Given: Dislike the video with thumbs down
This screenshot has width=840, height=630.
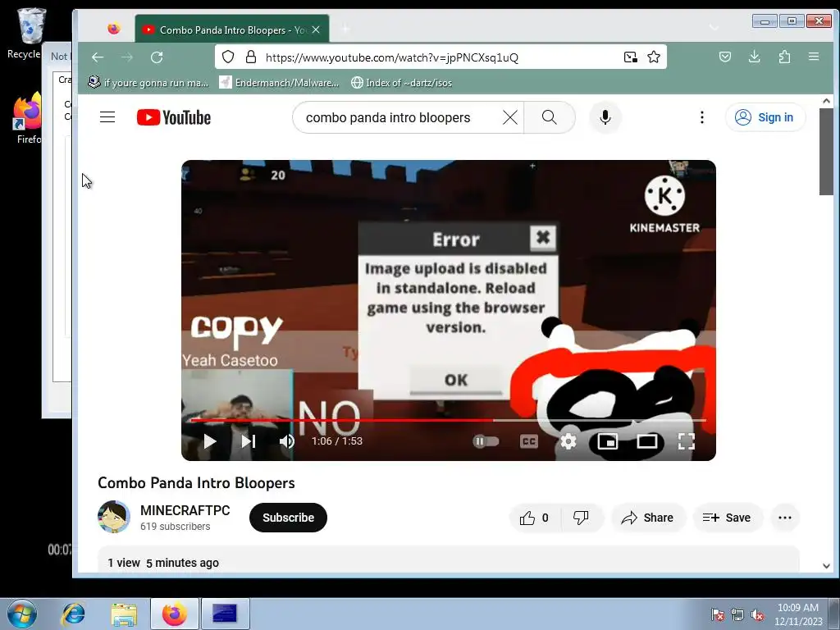Looking at the screenshot, I should 582,518.
